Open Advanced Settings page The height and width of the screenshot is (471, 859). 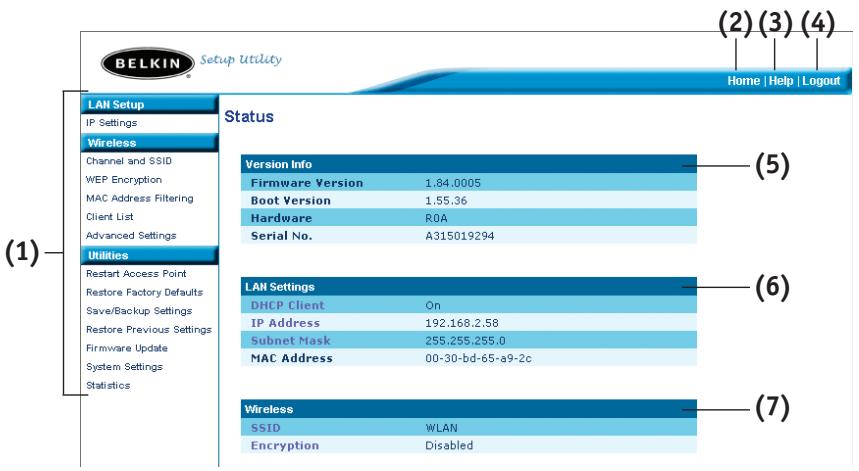click(x=131, y=236)
